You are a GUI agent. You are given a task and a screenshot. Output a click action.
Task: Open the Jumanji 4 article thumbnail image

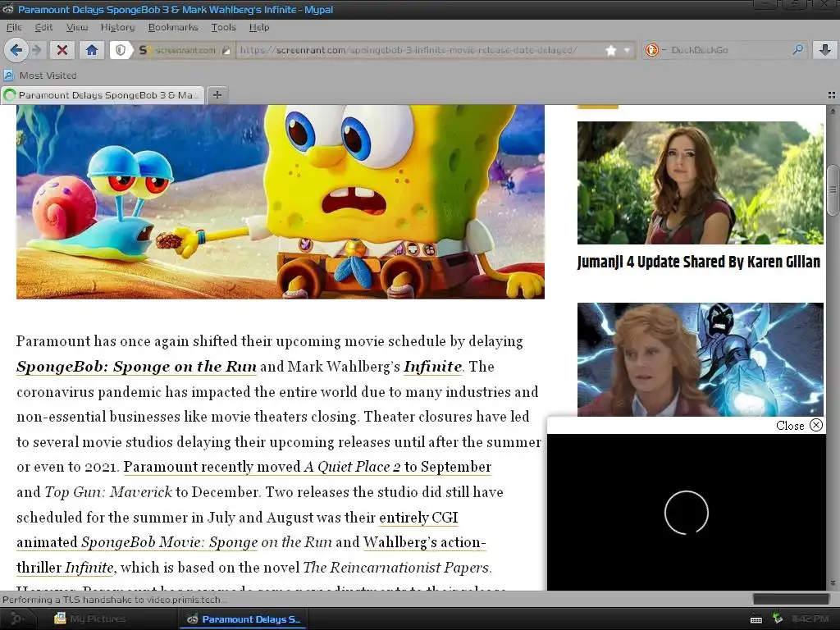701,183
